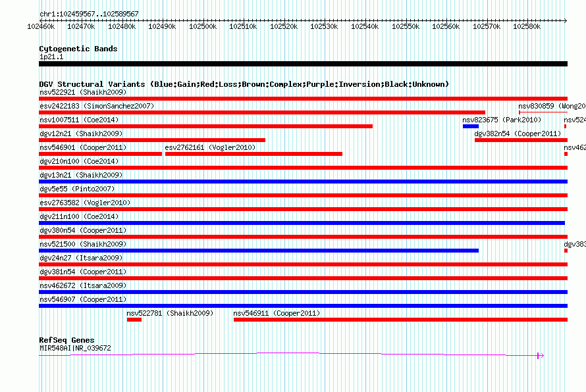The image size is (586, 392).
Task: Click nsv546911 (Cooper2011) label
Action: [x=277, y=313]
